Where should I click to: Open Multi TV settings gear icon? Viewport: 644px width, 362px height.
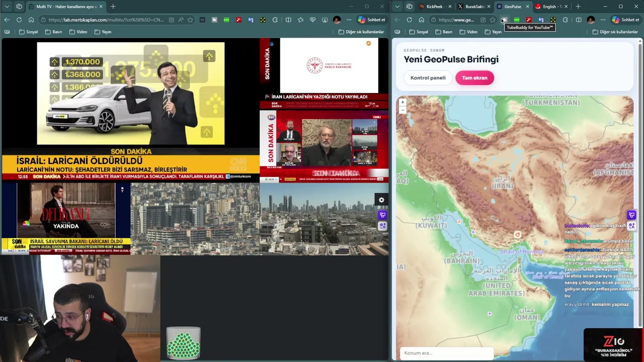pyautogui.click(x=381, y=200)
